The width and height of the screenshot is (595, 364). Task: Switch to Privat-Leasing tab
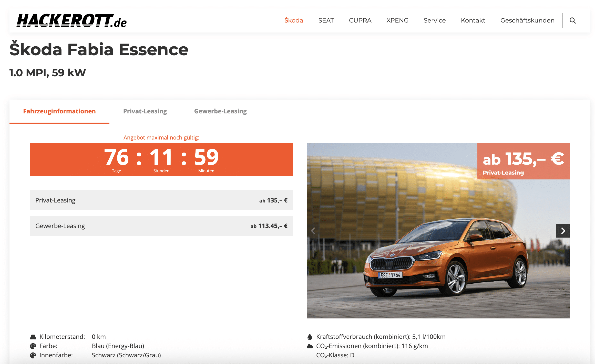[145, 111]
